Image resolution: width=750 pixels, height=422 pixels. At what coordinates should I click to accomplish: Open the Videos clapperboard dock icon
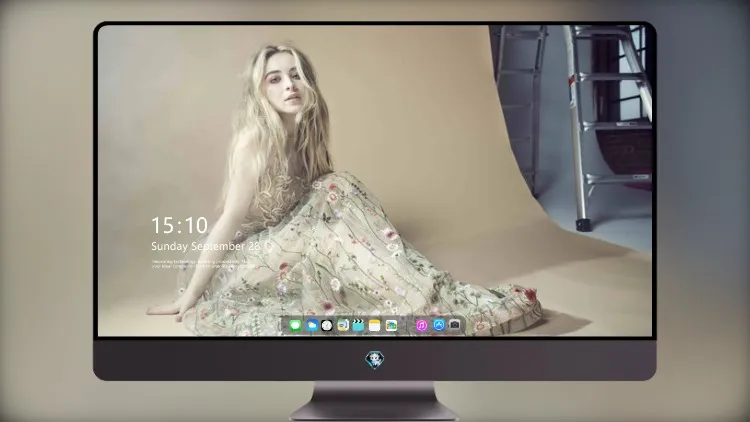pos(358,326)
